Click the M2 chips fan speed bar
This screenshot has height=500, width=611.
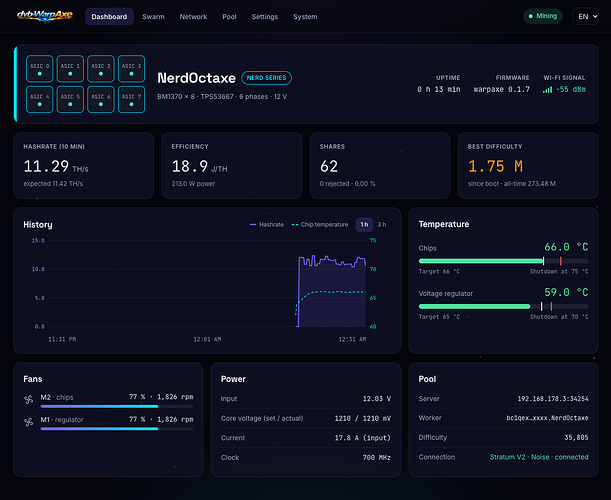pos(117,406)
